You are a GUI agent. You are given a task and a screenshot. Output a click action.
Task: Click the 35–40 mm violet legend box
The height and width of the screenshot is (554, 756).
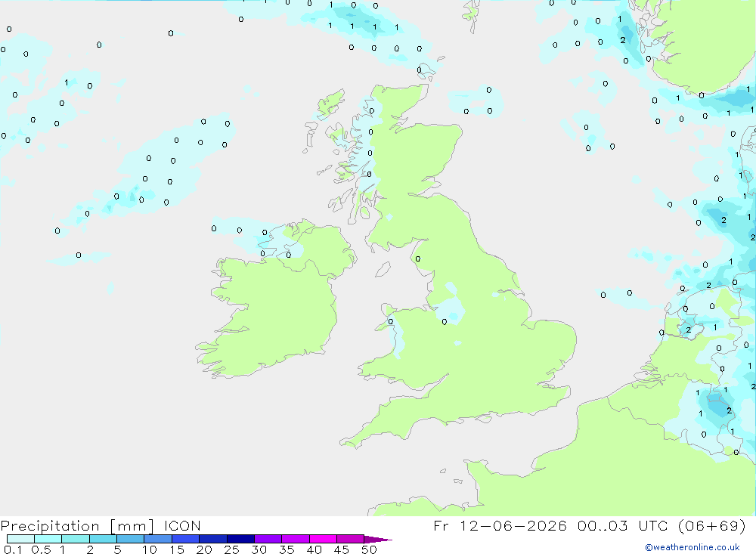(296, 539)
